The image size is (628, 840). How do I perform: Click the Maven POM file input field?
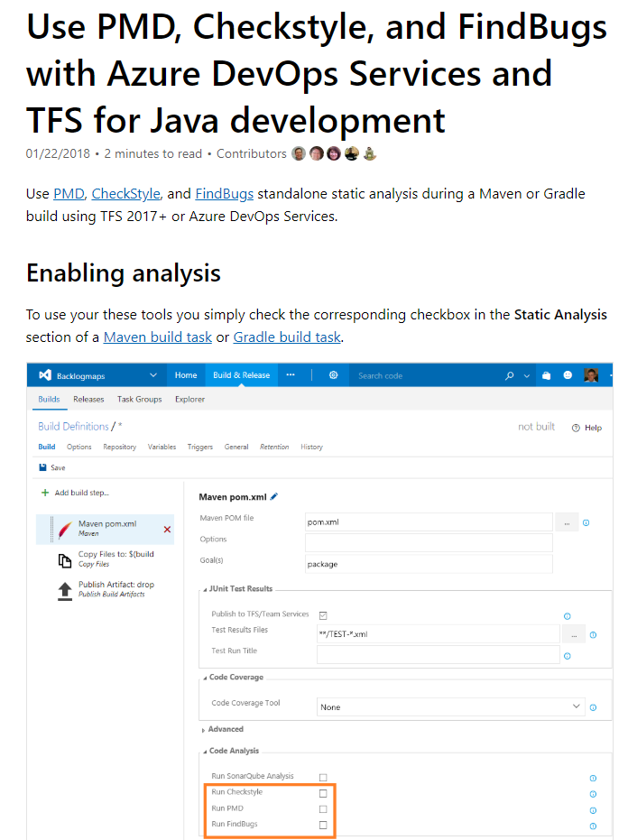click(x=429, y=522)
